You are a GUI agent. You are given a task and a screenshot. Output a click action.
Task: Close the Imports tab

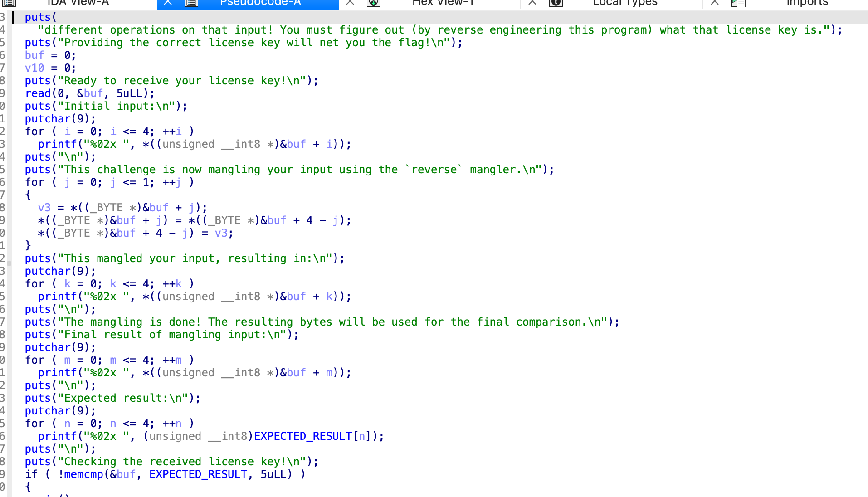[715, 3]
